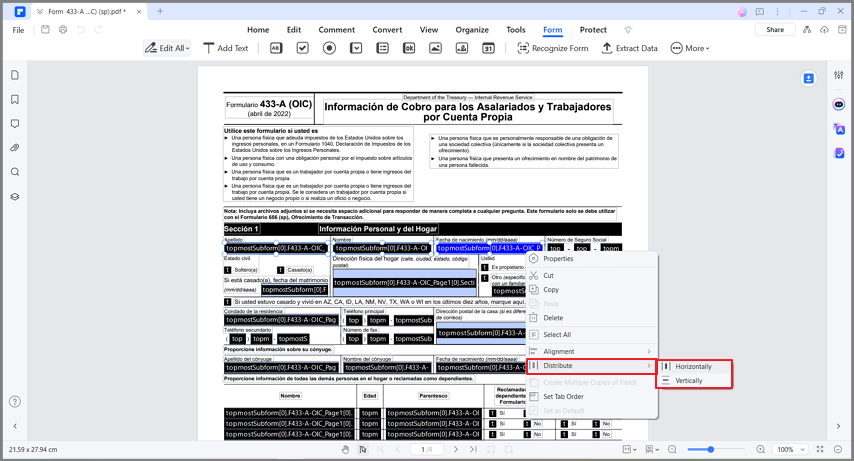The width and height of the screenshot is (854, 461).
Task: Open the comments panel in left sidebar
Action: (15, 124)
